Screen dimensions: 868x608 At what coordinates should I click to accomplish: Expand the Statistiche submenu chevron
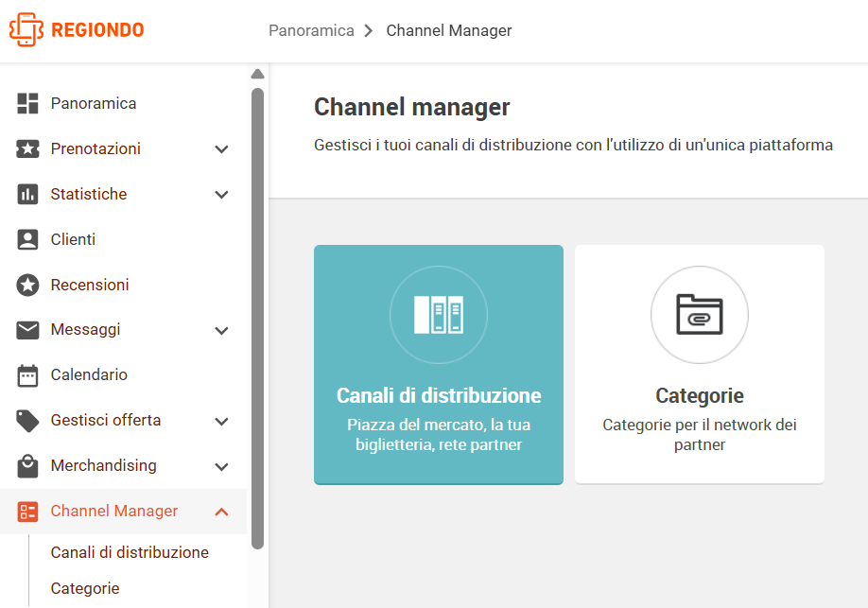click(x=221, y=195)
